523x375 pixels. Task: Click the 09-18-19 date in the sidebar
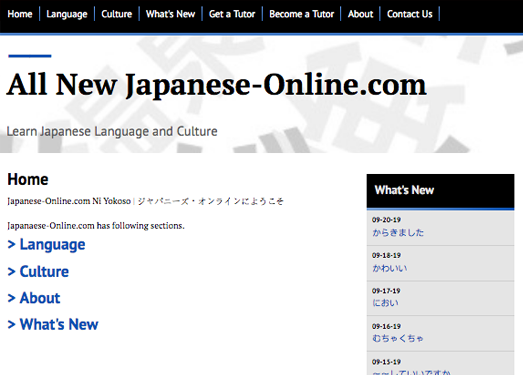click(x=386, y=255)
